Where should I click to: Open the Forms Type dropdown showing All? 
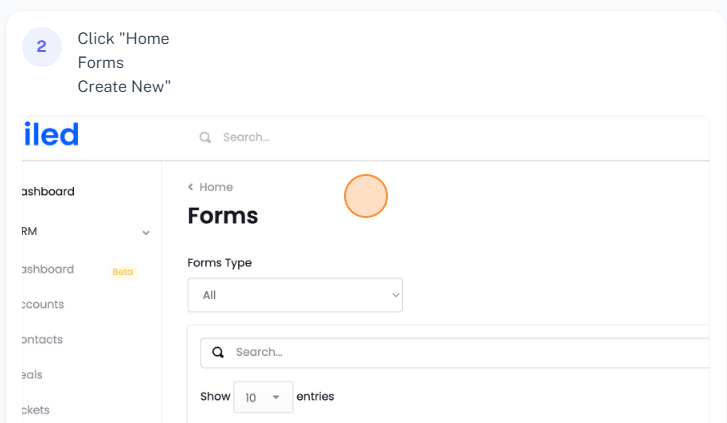point(295,295)
